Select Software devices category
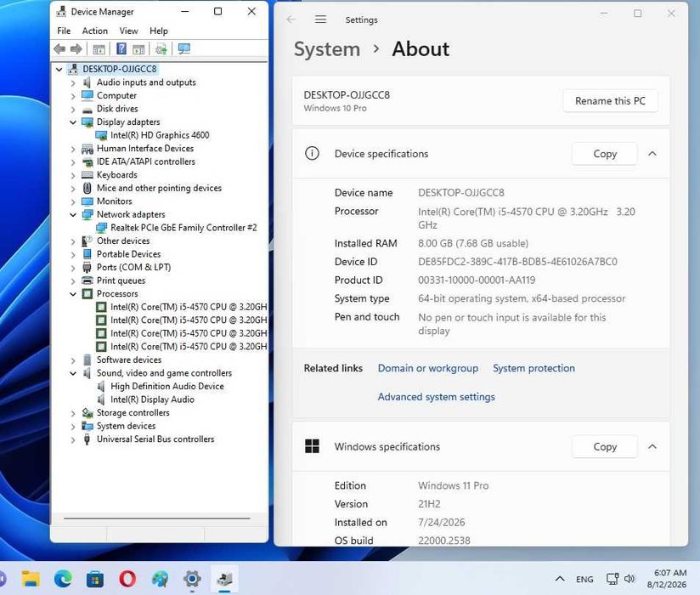Viewport: 700px width, 595px height. pos(129,360)
